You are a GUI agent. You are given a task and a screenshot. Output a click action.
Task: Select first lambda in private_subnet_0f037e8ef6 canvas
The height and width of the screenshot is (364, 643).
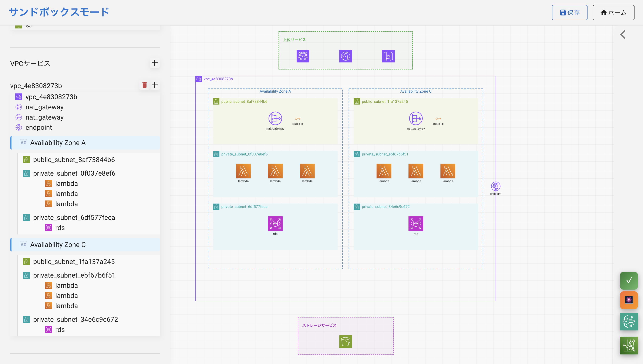[x=243, y=171]
